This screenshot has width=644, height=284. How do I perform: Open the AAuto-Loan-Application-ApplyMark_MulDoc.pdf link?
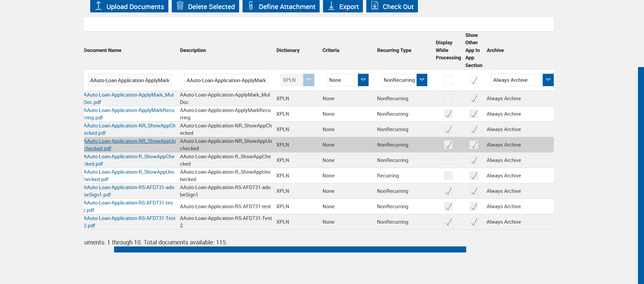[129, 99]
